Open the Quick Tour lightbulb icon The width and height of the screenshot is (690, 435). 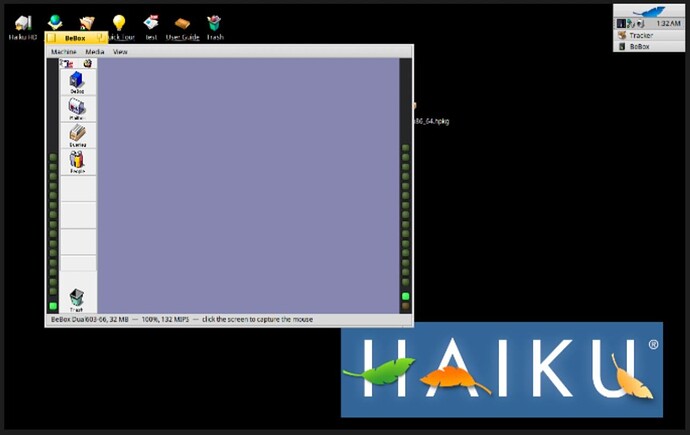119,23
